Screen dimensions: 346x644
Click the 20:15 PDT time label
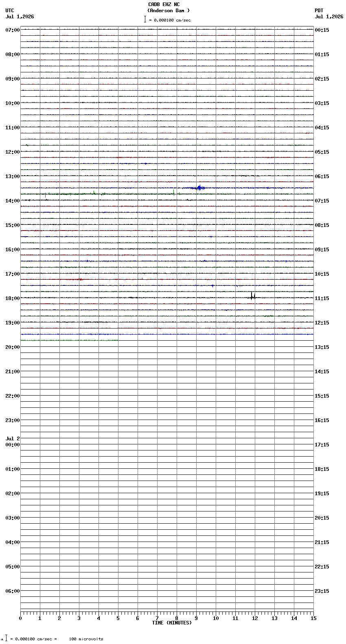[x=322, y=518]
